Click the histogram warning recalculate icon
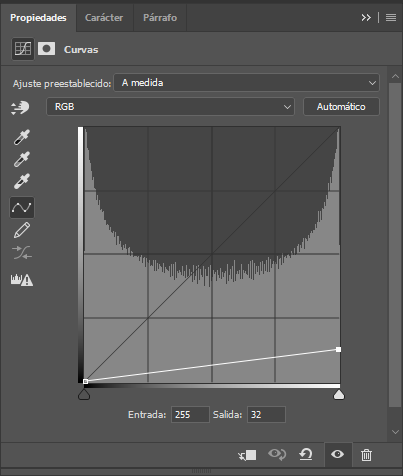This screenshot has height=476, width=403. [22, 280]
